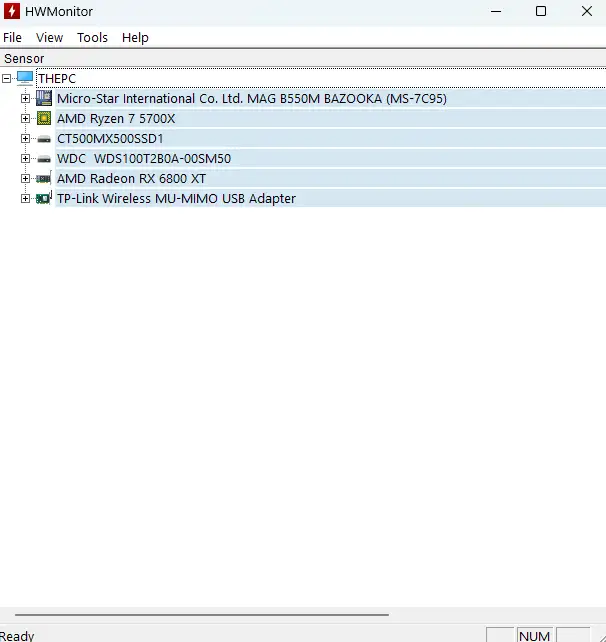Click the WDC WDS100T2B0A drive icon
This screenshot has width=606, height=642.
click(44, 159)
